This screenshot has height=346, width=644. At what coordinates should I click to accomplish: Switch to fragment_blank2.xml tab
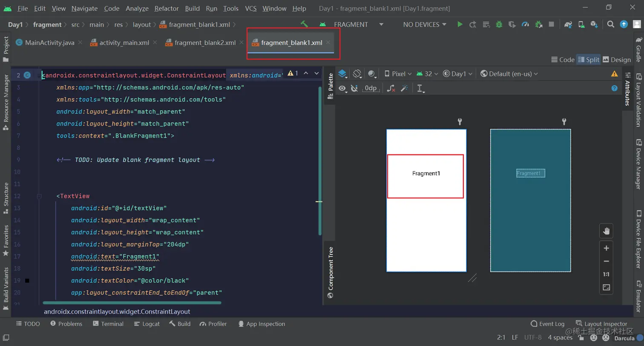(205, 43)
